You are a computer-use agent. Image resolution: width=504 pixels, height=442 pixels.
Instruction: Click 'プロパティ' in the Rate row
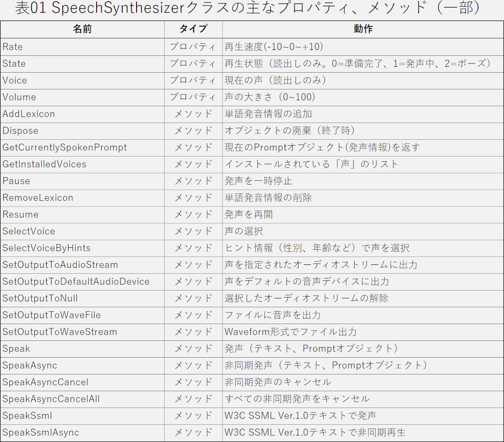pyautogui.click(x=193, y=47)
